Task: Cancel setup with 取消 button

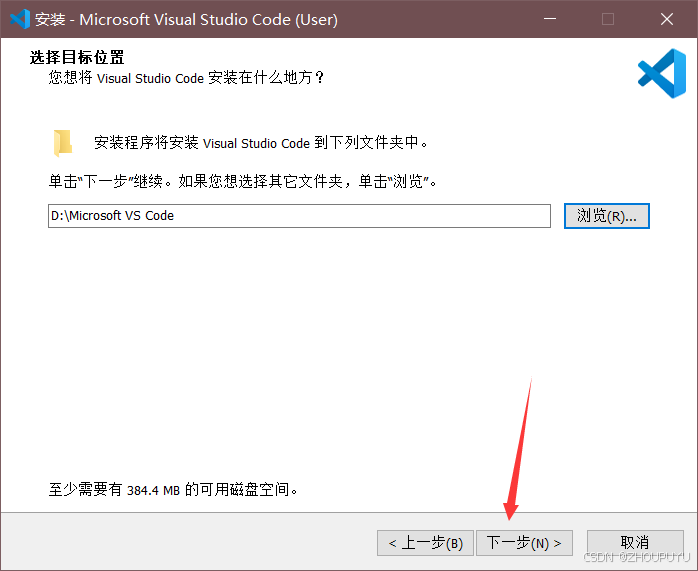Action: pos(635,543)
